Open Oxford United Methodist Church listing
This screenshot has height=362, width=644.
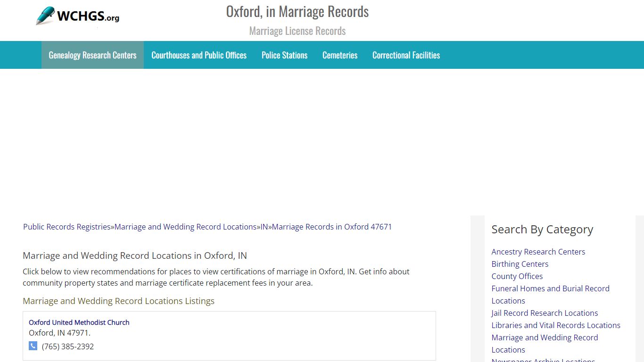[79, 322]
